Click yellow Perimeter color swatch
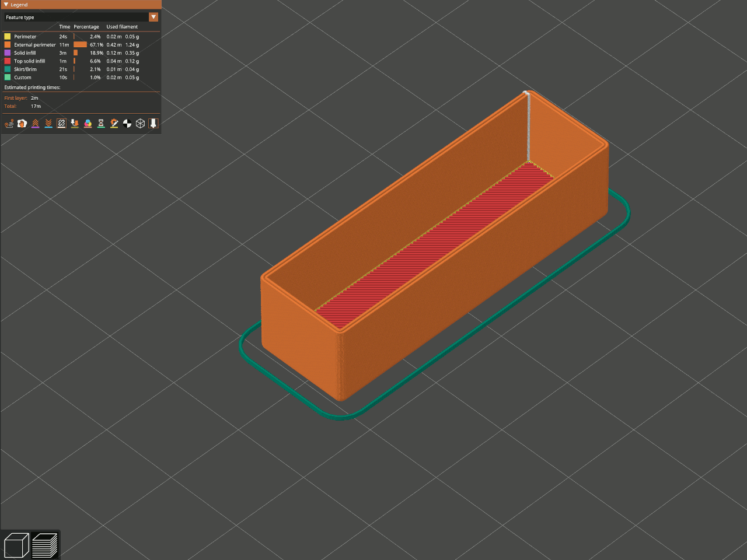The width and height of the screenshot is (747, 560). [8, 36]
